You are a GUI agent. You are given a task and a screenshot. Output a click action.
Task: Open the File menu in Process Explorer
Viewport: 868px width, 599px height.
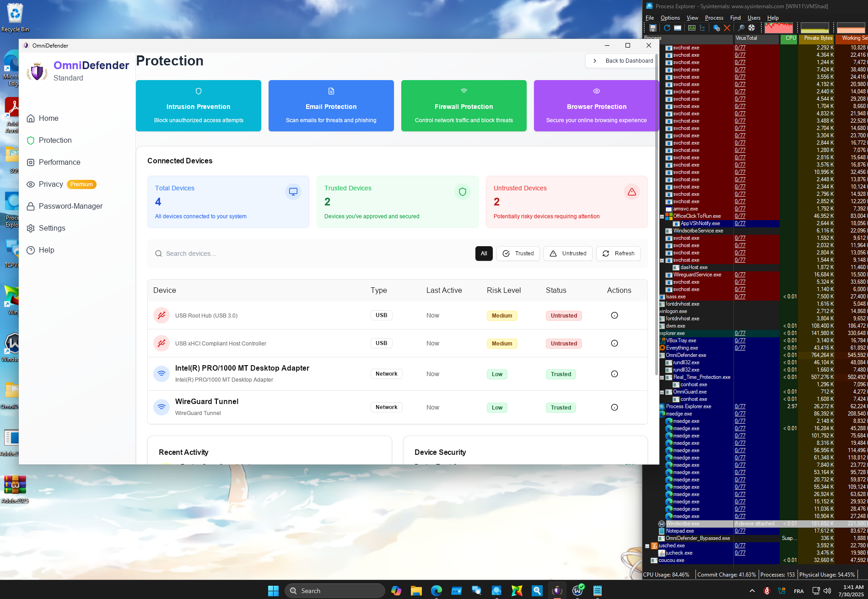[650, 18]
